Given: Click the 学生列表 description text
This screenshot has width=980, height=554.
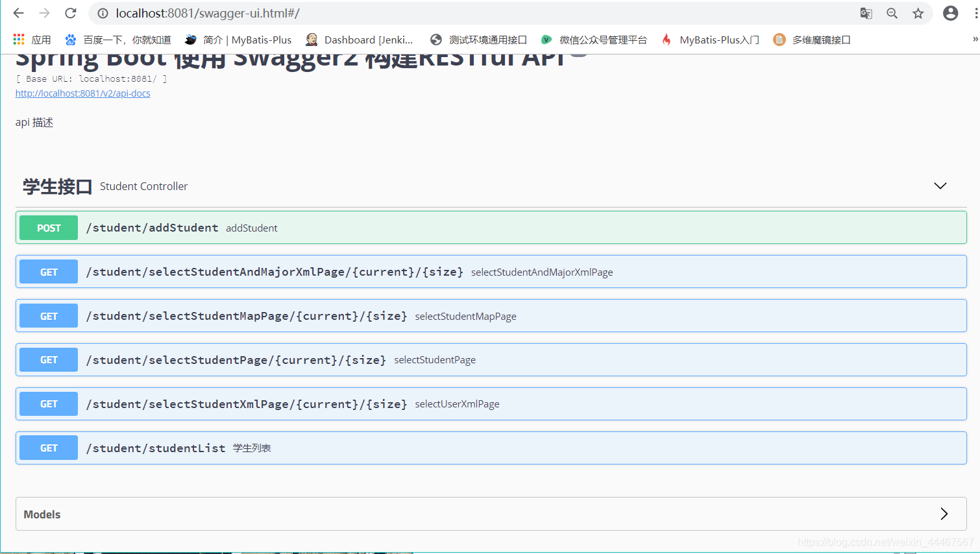Looking at the screenshot, I should [252, 448].
